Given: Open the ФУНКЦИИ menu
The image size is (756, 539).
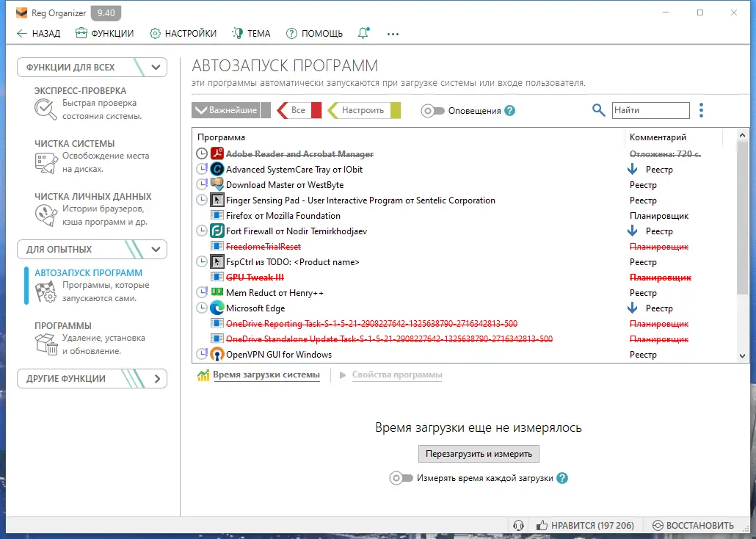Looking at the screenshot, I should (105, 33).
